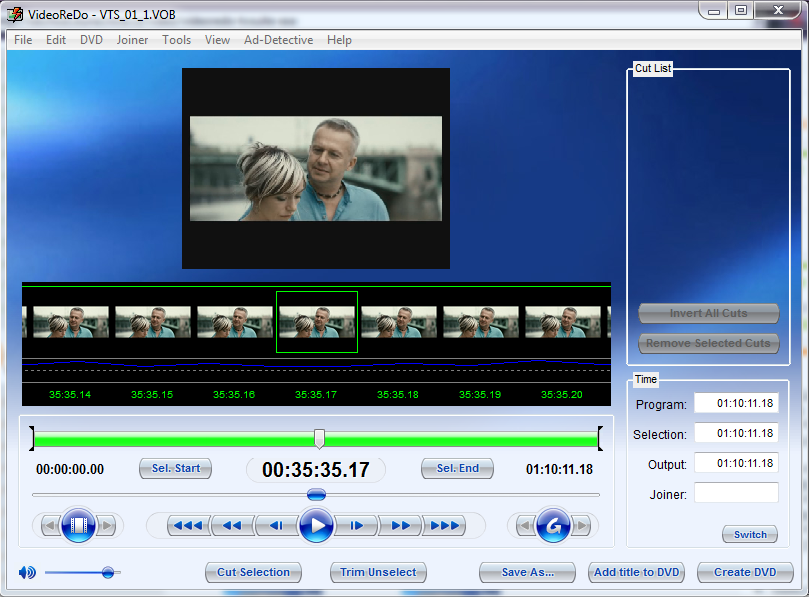Step forward one frame
The width and height of the screenshot is (809, 597).
356,525
